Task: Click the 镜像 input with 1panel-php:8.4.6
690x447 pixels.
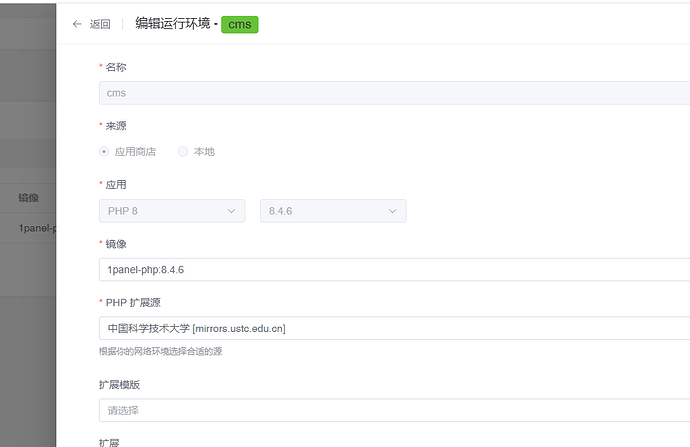Action: click(x=390, y=270)
